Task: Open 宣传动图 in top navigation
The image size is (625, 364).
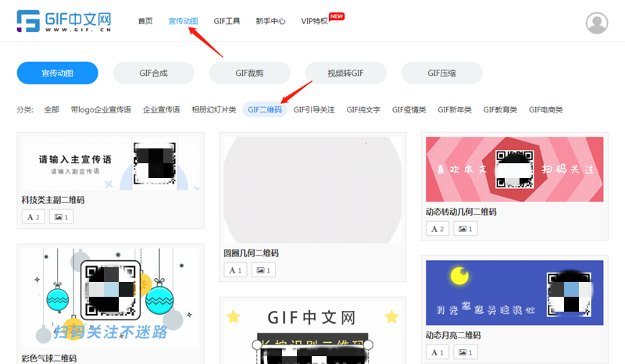Action: point(183,21)
